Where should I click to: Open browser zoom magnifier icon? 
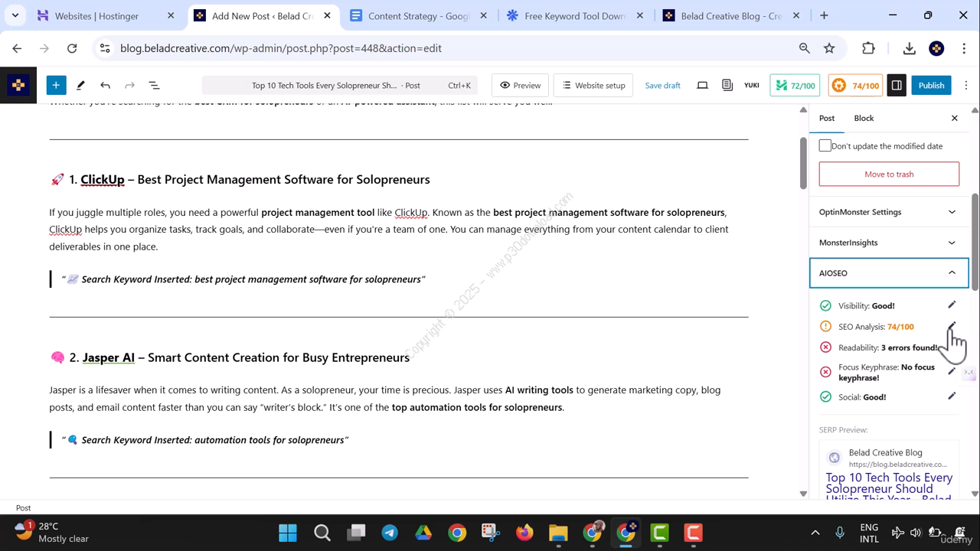coord(804,48)
